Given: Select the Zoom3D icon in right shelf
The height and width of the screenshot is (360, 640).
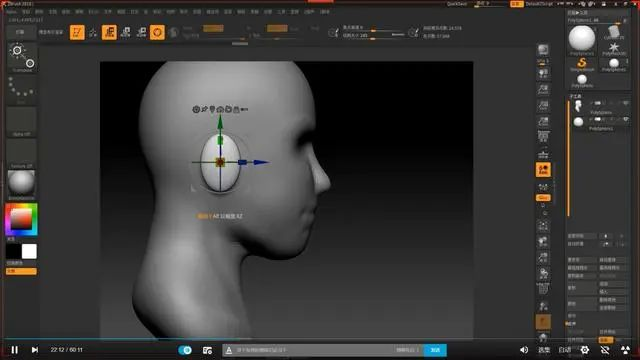Looking at the screenshot, I should (543, 258).
